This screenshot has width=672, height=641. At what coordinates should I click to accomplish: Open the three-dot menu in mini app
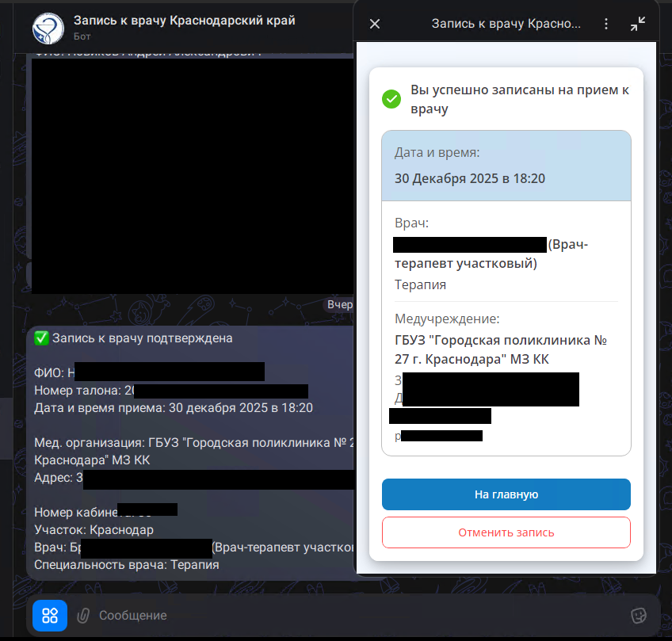coord(606,24)
